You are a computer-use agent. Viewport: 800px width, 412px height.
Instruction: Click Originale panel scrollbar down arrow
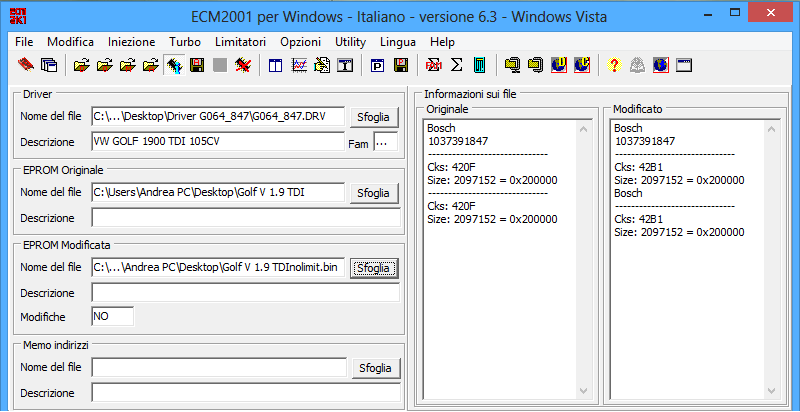coord(584,391)
